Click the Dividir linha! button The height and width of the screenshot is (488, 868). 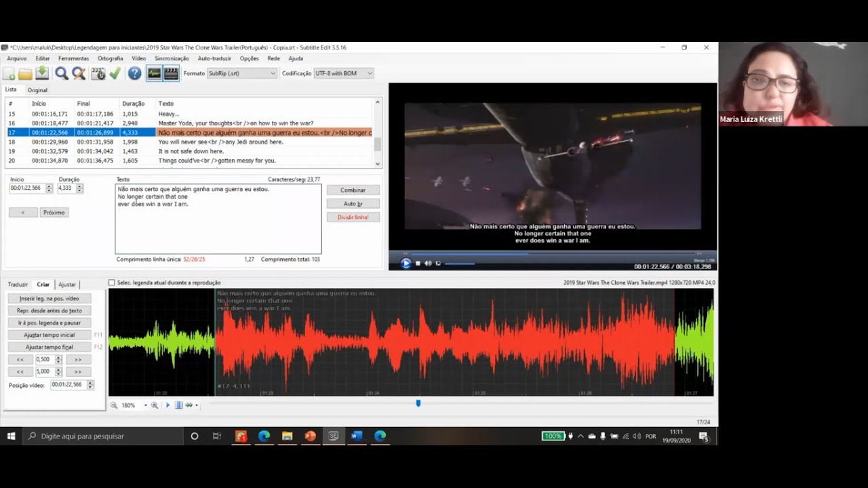pos(353,217)
